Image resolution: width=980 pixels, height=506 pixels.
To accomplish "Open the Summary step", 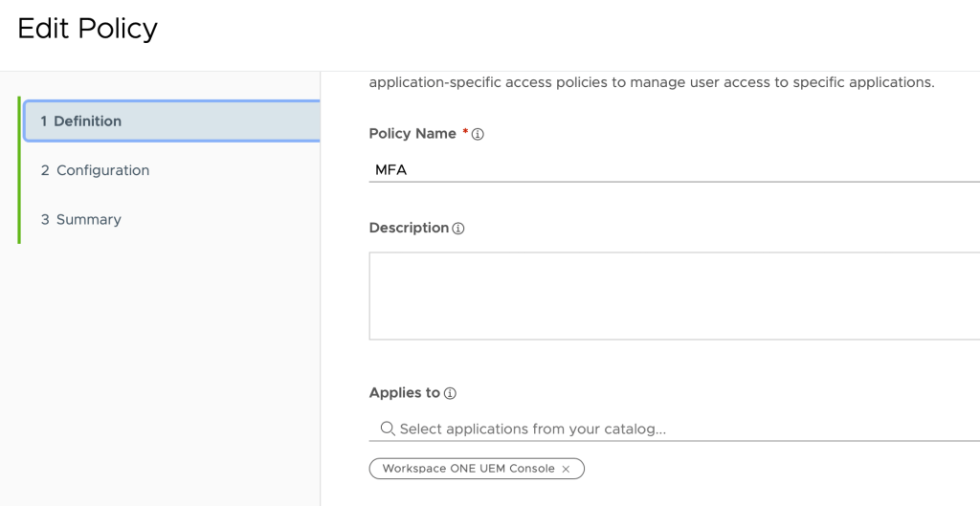I will (x=88, y=219).
